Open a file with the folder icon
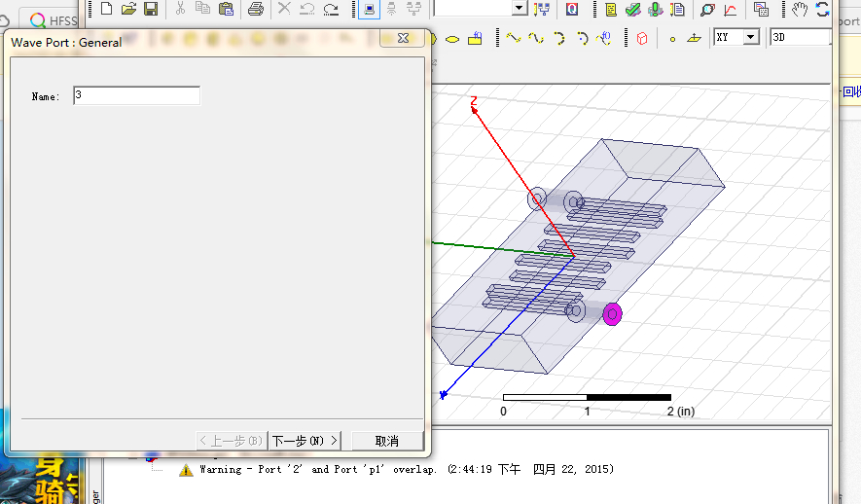861x504 pixels. pos(128,9)
